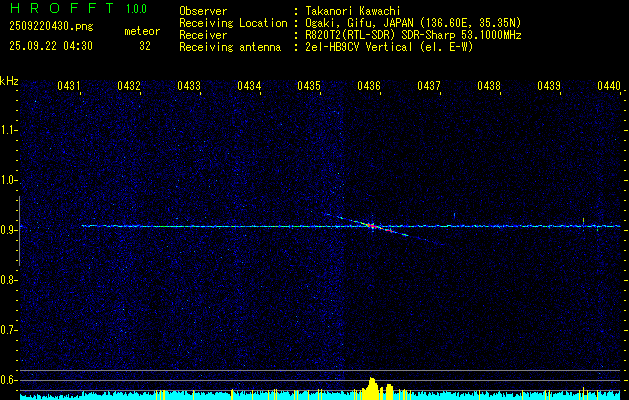Click the date stamp 25.09.22 04:30
Screen dimensions: 629x400
[51, 46]
